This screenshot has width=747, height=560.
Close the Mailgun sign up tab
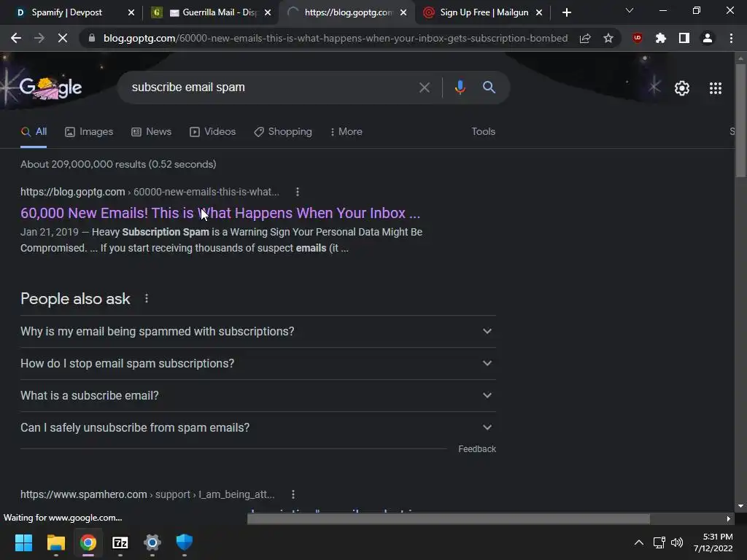pyautogui.click(x=539, y=12)
